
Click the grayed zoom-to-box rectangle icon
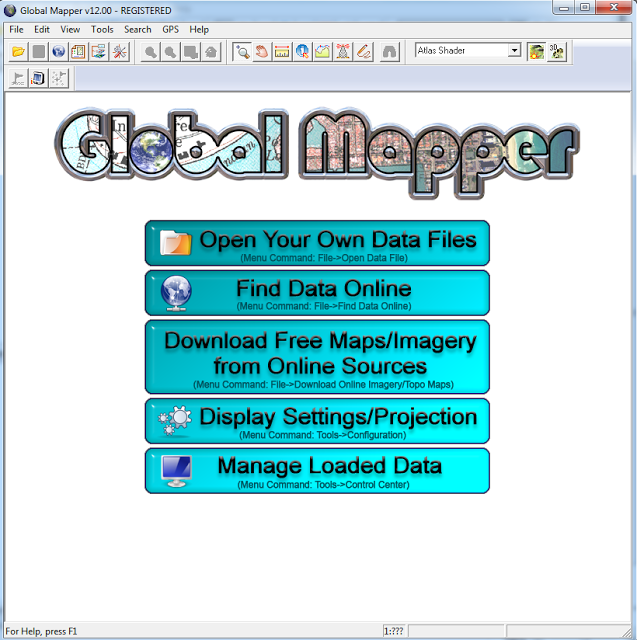pos(191,52)
